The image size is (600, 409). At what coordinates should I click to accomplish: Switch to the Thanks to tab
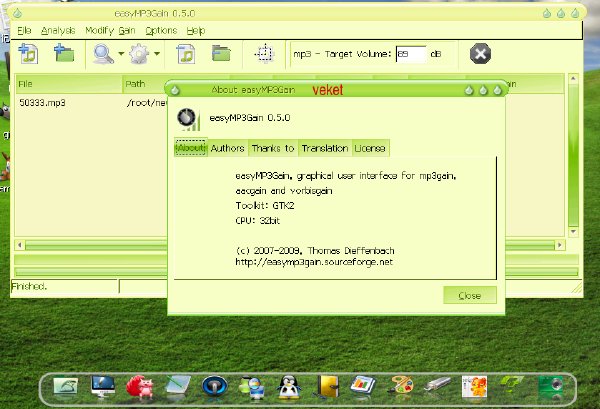pos(273,148)
